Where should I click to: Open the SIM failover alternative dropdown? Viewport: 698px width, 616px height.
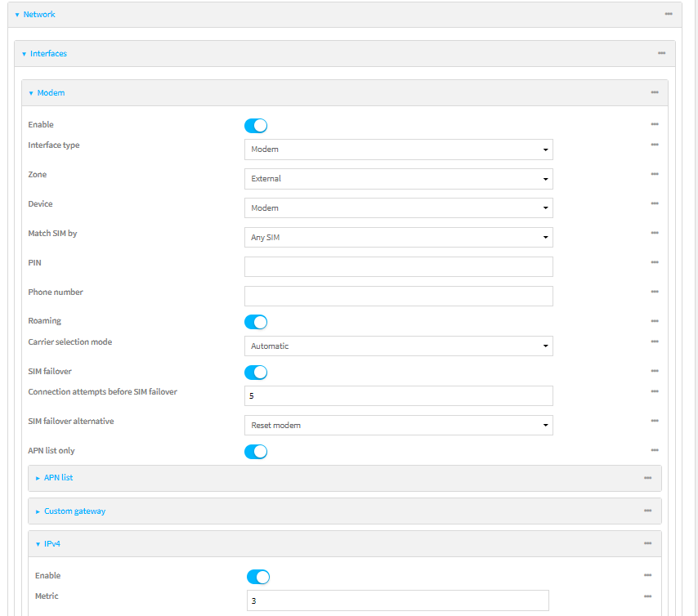point(398,425)
